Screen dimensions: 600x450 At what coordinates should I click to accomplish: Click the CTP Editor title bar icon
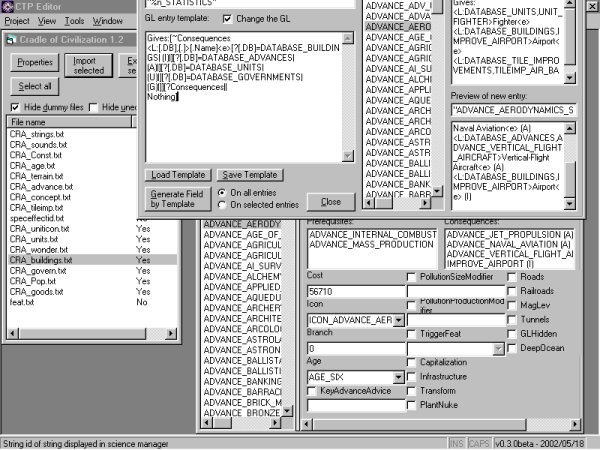pos(9,5)
